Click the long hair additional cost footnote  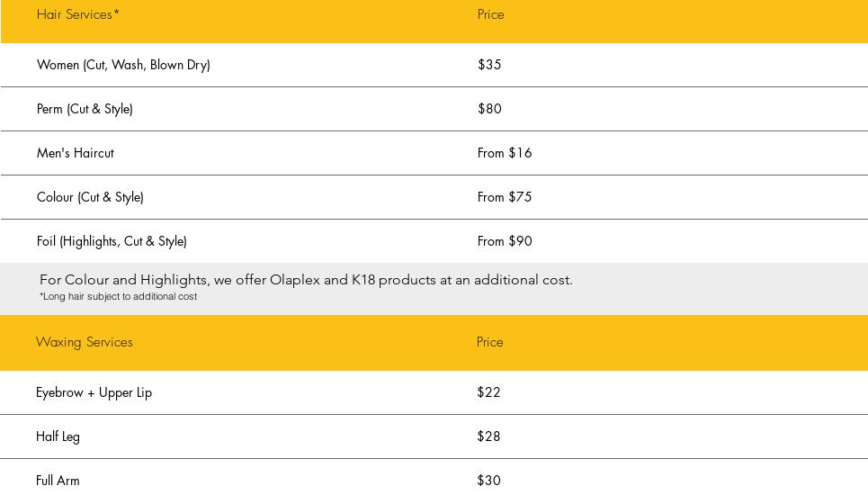[118, 296]
